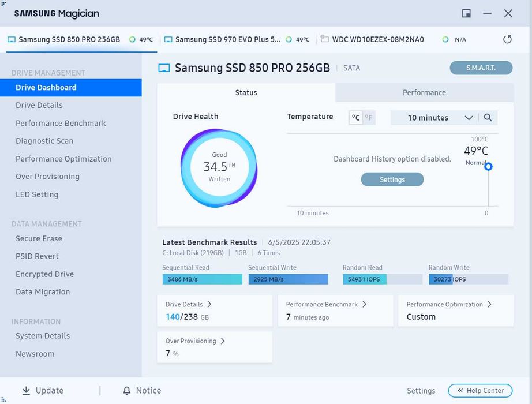Toggle the mini window mode icon
Screen dimensions: 532x404
coord(467,13)
